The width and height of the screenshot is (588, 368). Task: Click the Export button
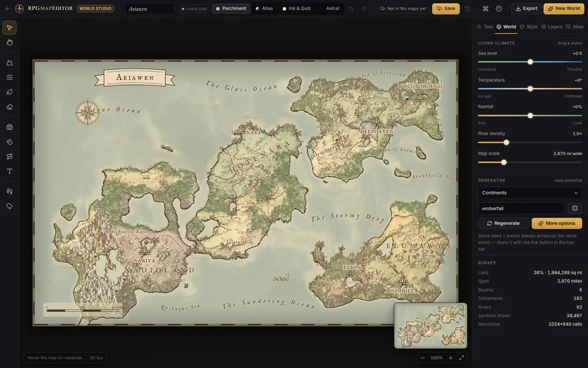pyautogui.click(x=527, y=9)
